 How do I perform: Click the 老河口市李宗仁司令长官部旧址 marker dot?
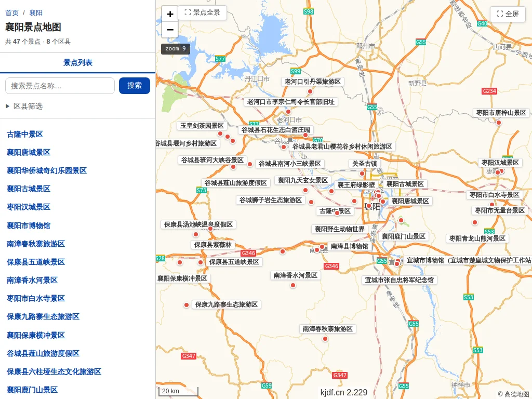click(x=288, y=112)
